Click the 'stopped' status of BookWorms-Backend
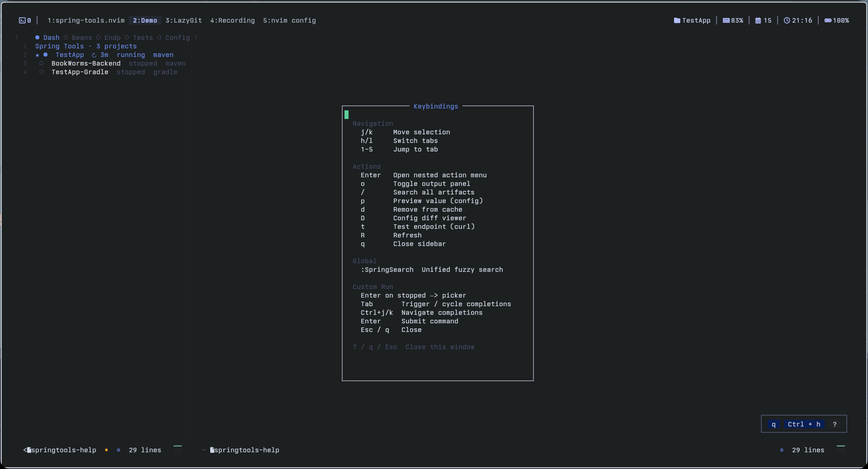This screenshot has width=868, height=469. tap(143, 63)
